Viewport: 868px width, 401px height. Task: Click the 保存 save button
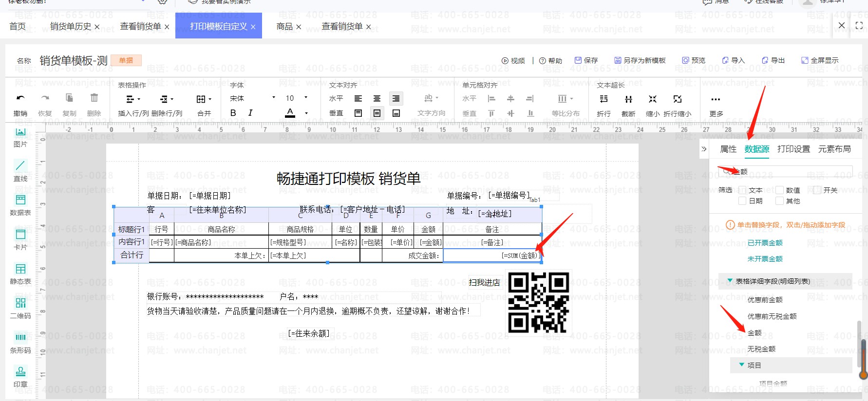point(586,60)
